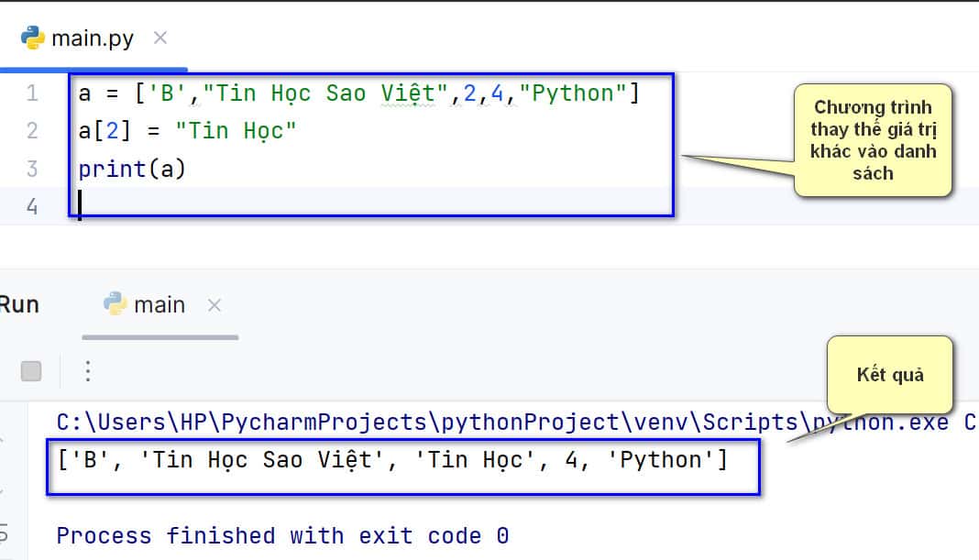
Task: Click the Python icon on main.py tab
Action: 32,38
